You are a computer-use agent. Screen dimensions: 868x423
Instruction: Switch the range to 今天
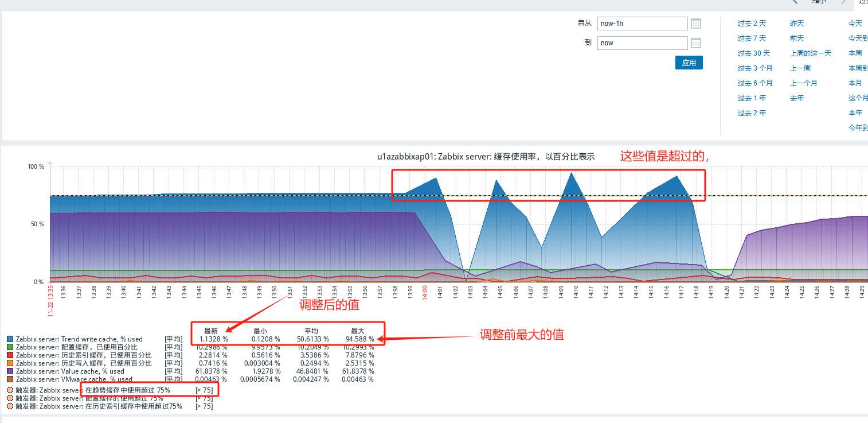point(855,24)
